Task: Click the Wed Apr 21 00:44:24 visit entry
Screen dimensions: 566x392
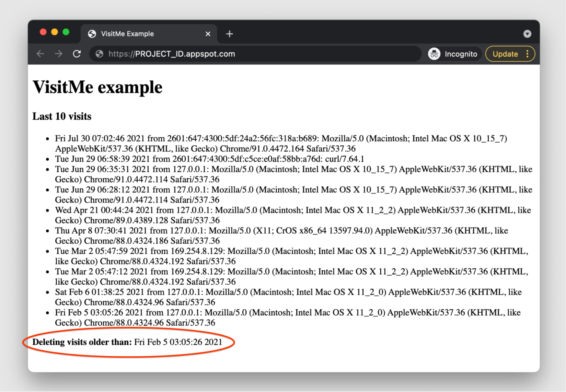Action: pyautogui.click(x=293, y=215)
